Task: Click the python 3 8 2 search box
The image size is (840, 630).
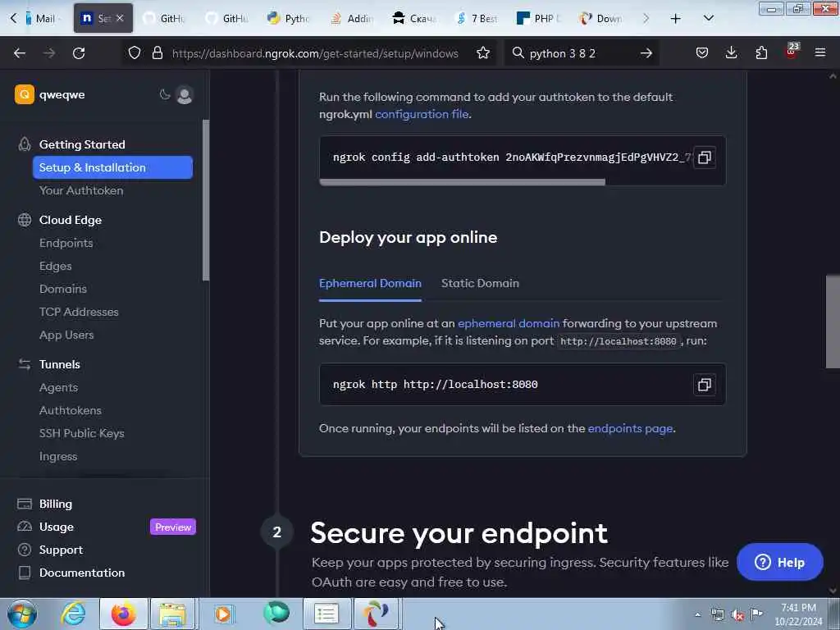Action: point(582,53)
